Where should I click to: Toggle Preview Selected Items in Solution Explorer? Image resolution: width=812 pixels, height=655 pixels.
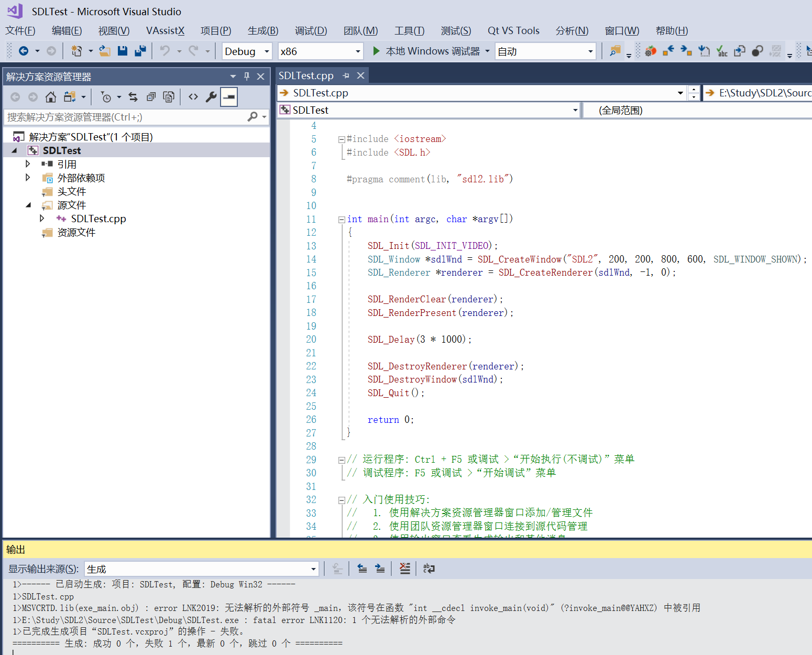[229, 96]
